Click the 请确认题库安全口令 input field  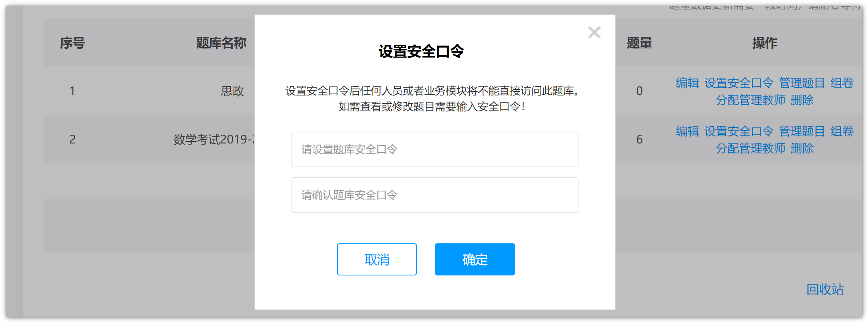(435, 195)
